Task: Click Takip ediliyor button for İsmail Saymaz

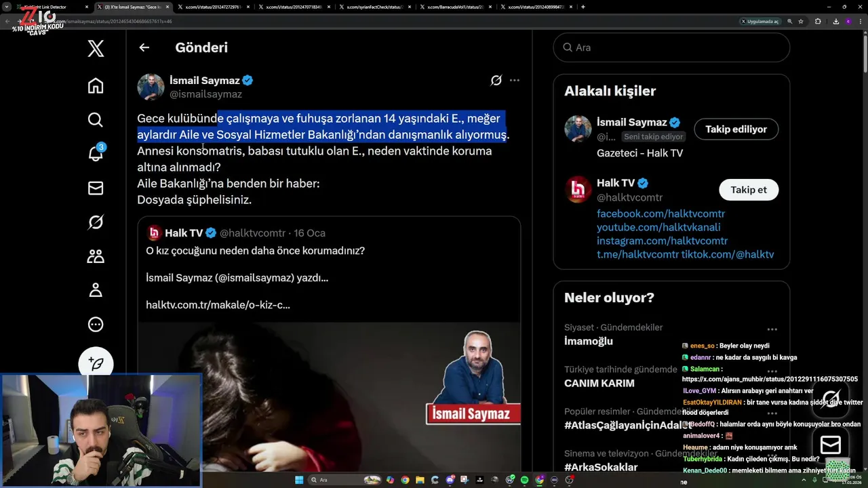Action: tap(736, 129)
